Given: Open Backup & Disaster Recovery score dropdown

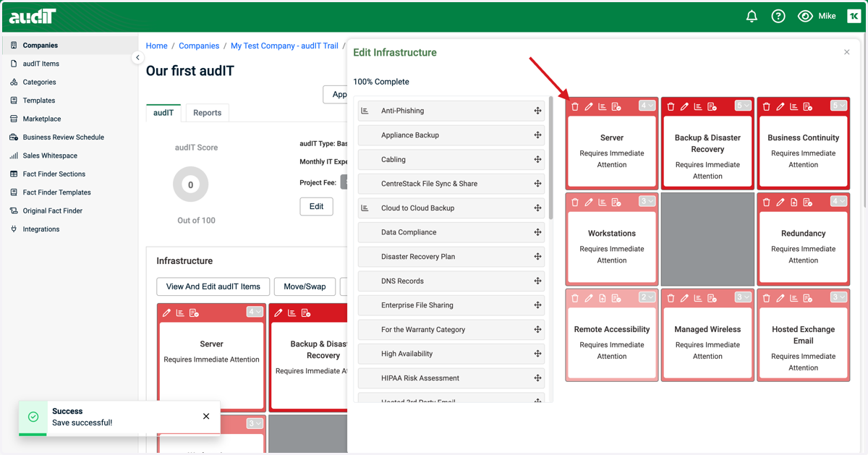Looking at the screenshot, I should [743, 106].
